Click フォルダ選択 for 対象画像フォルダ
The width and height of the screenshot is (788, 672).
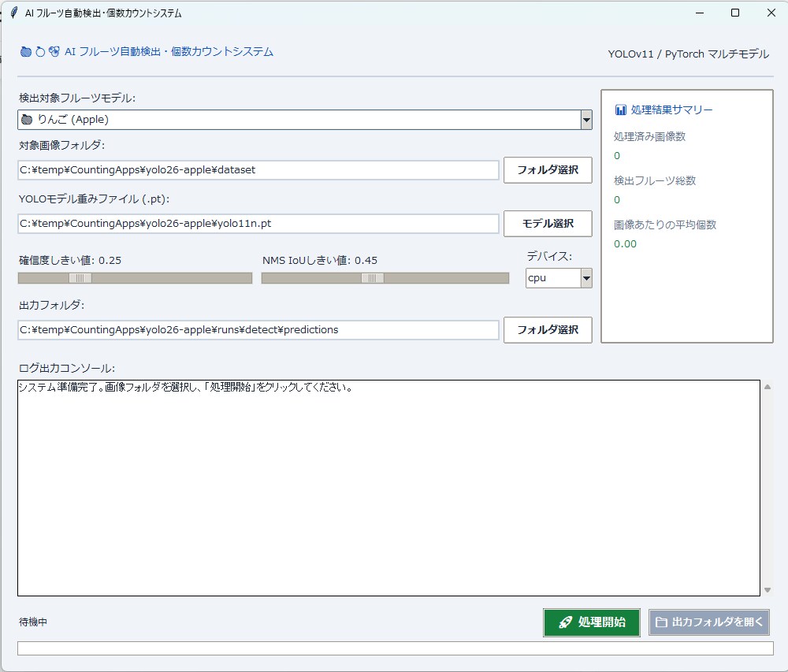[x=548, y=169]
